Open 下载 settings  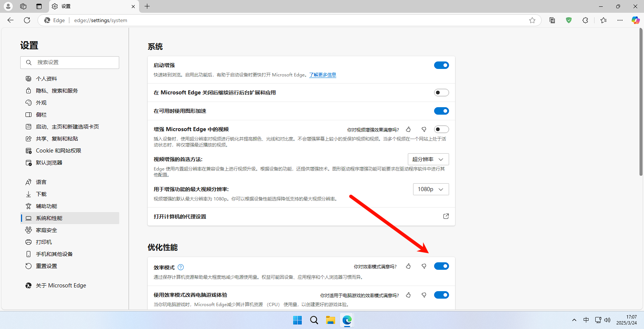[70, 194]
